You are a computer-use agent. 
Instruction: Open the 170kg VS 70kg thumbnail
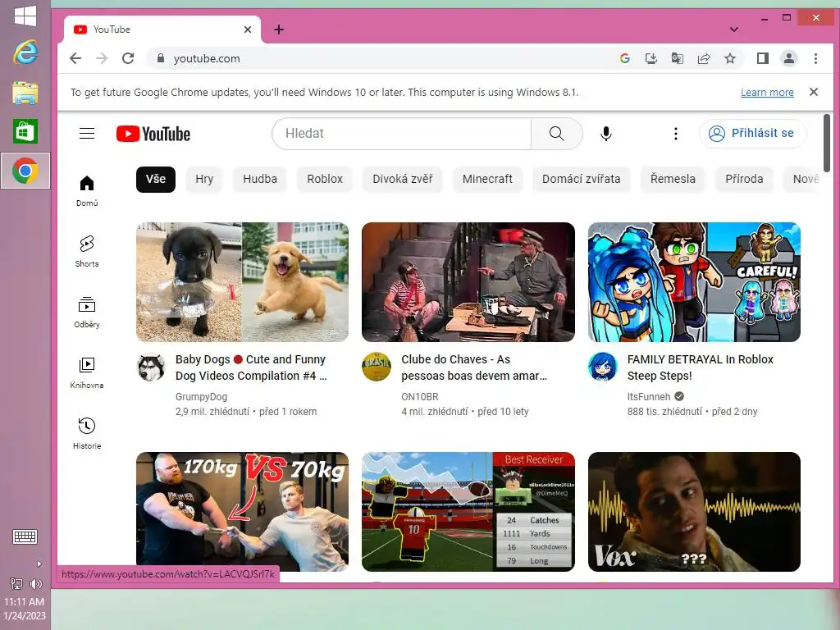(x=242, y=512)
